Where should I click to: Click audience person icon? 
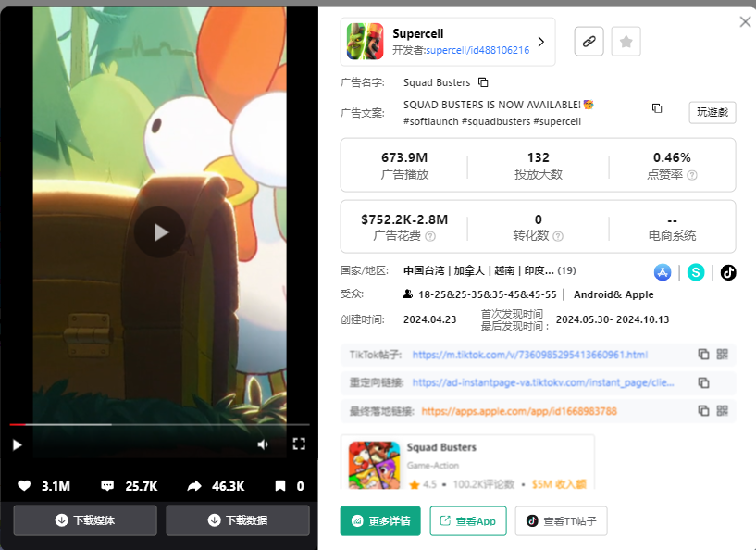pyautogui.click(x=408, y=294)
